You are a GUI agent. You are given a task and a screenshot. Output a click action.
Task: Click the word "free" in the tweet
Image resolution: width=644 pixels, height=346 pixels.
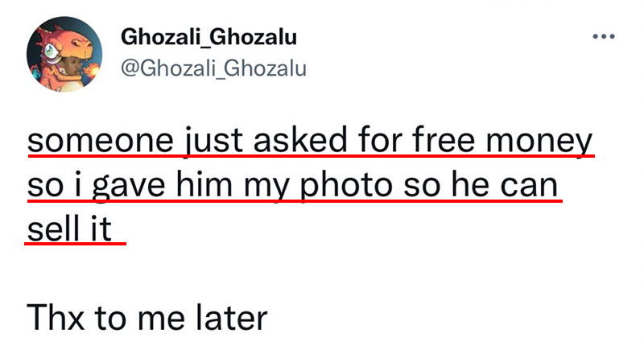click(x=444, y=140)
